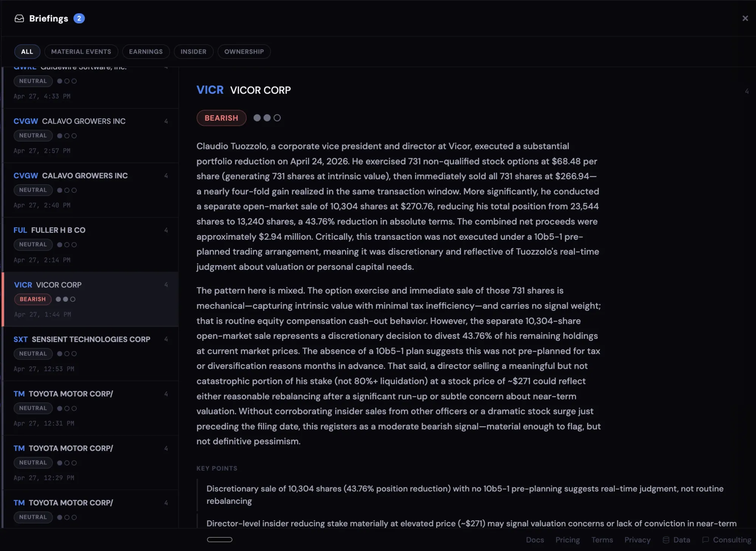Click the VICR ticker symbol in the detail header

[210, 90]
